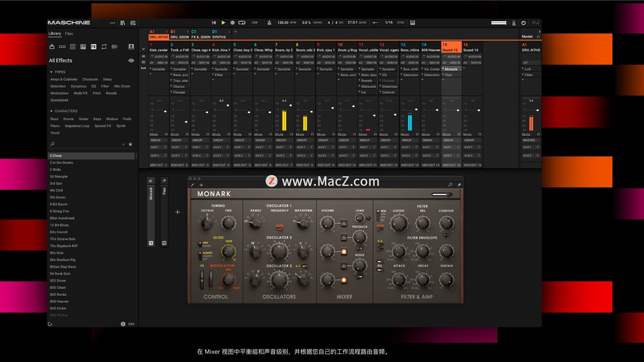Select group B1 DRU..SSION tab

(x=179, y=35)
